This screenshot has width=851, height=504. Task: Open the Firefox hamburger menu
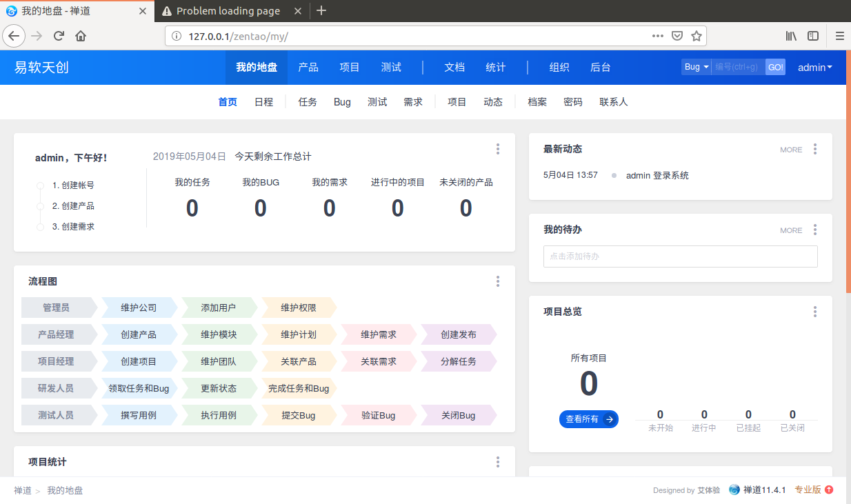click(x=839, y=36)
